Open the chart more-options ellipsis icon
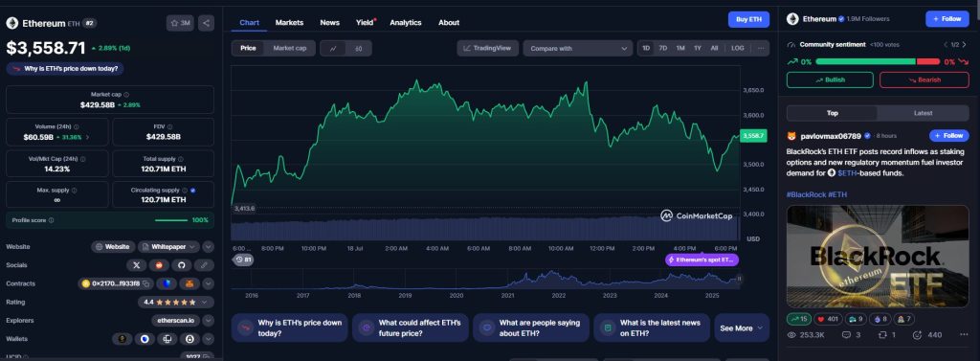Viewport: 980px width, 361px height. 761,48
